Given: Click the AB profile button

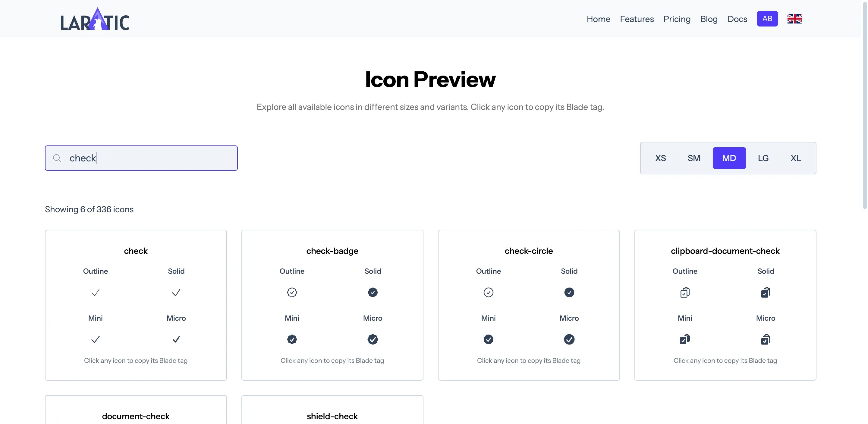Looking at the screenshot, I should (x=767, y=19).
